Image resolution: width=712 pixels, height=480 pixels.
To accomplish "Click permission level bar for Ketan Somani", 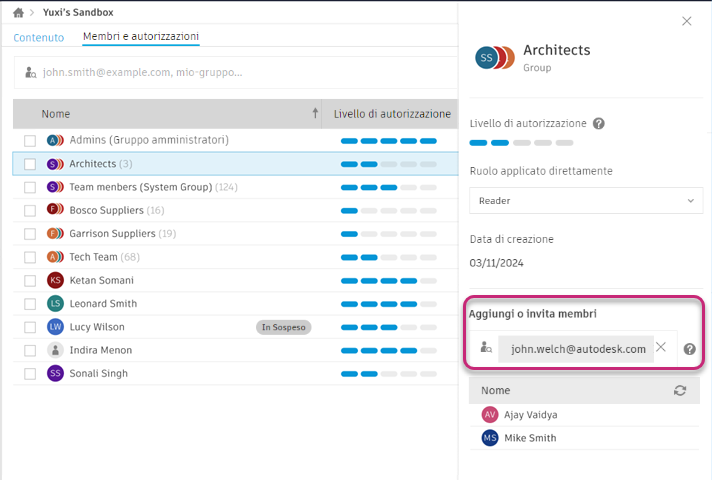I will point(389,281).
